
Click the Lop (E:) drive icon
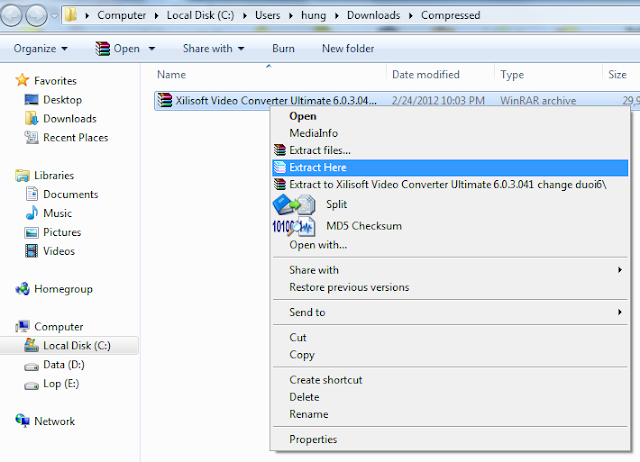tap(31, 385)
